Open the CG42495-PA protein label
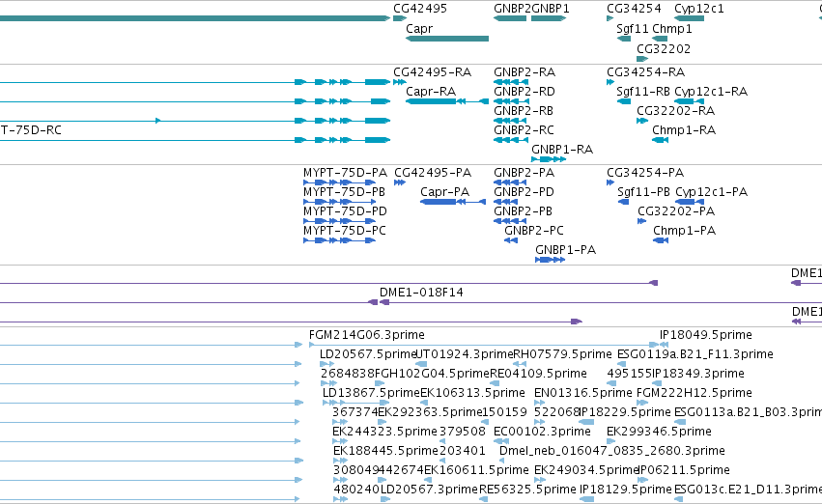The image size is (822, 504). tap(433, 173)
